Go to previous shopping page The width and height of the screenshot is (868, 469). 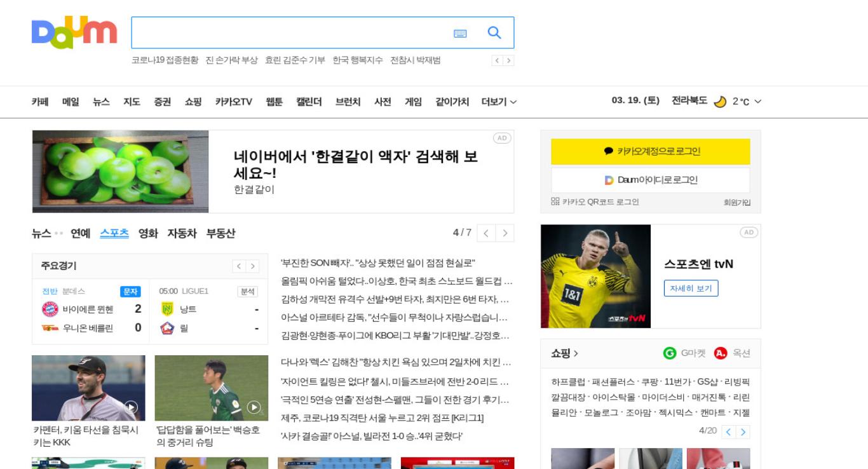729,432
